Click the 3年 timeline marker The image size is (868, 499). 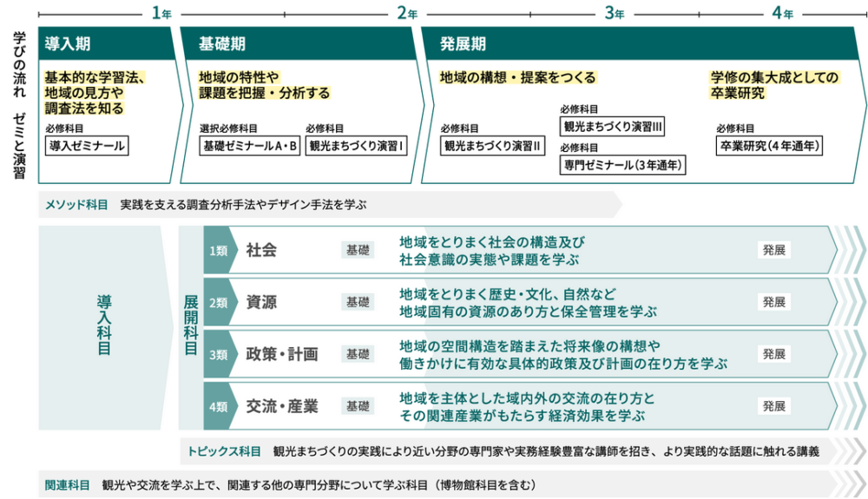click(x=615, y=13)
